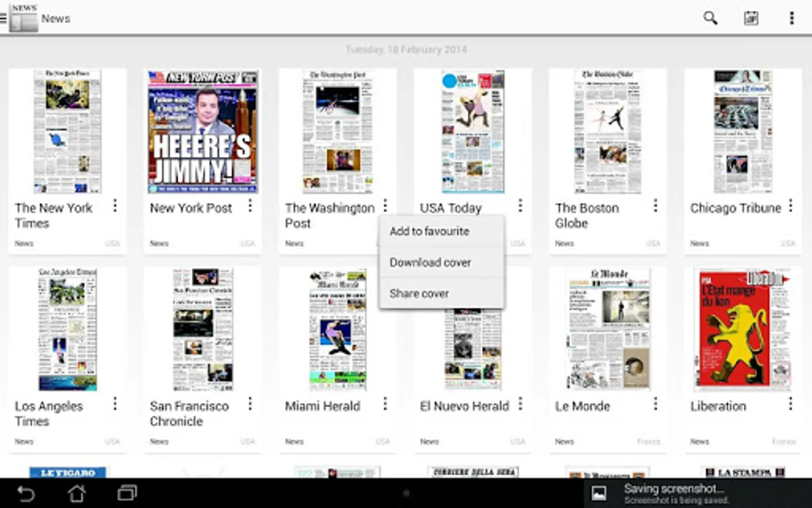Open The New York Times front page thumbnail
The height and width of the screenshot is (508, 812).
pyautogui.click(x=68, y=132)
